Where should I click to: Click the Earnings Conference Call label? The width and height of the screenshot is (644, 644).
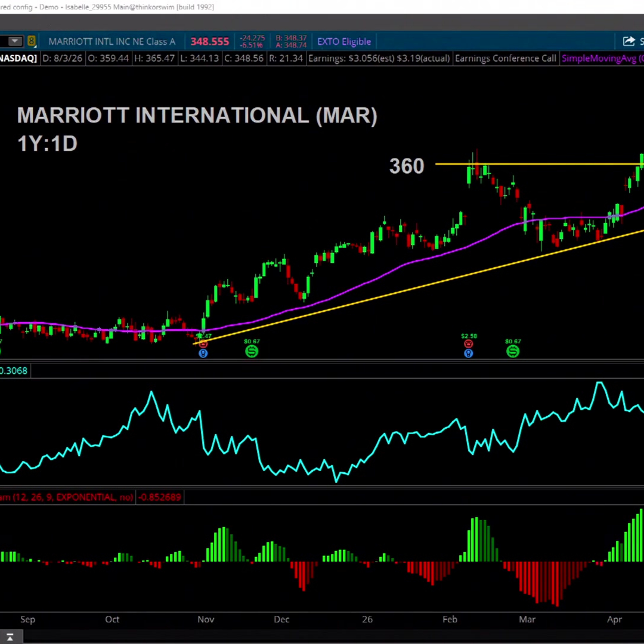click(505, 59)
